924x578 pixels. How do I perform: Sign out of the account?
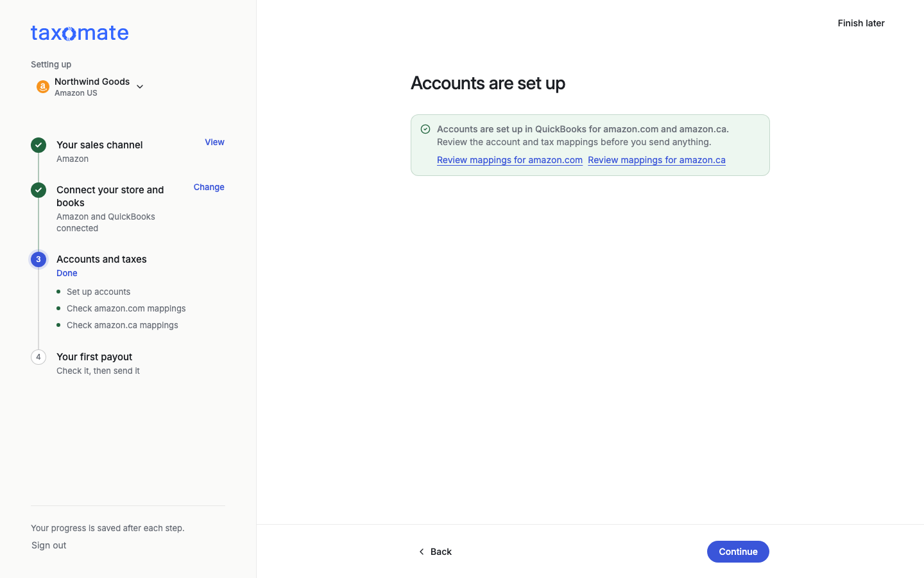49,545
